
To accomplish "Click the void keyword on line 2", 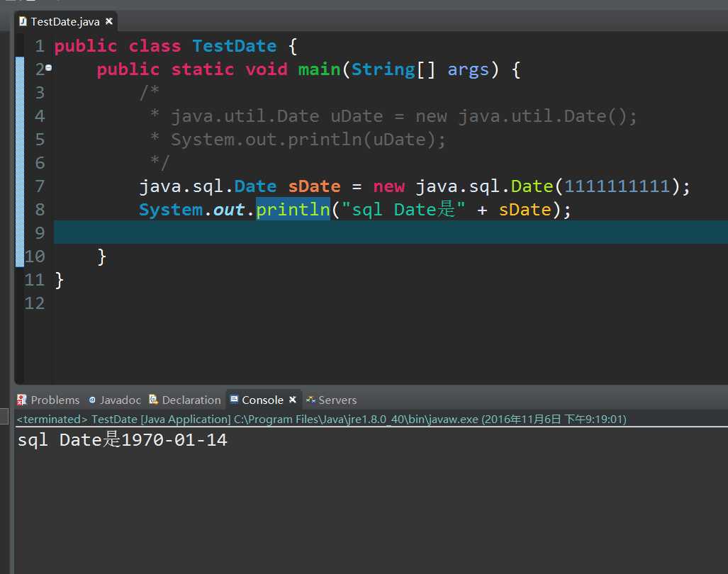I will [267, 69].
